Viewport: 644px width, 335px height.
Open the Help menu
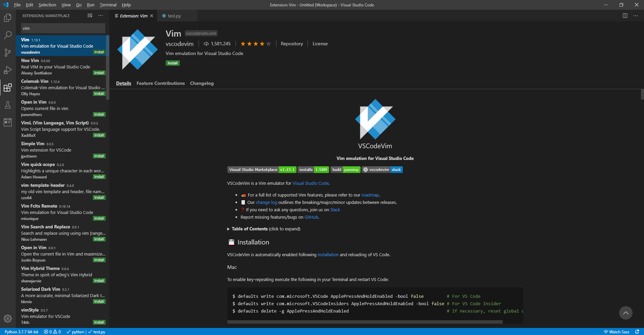pos(126,5)
